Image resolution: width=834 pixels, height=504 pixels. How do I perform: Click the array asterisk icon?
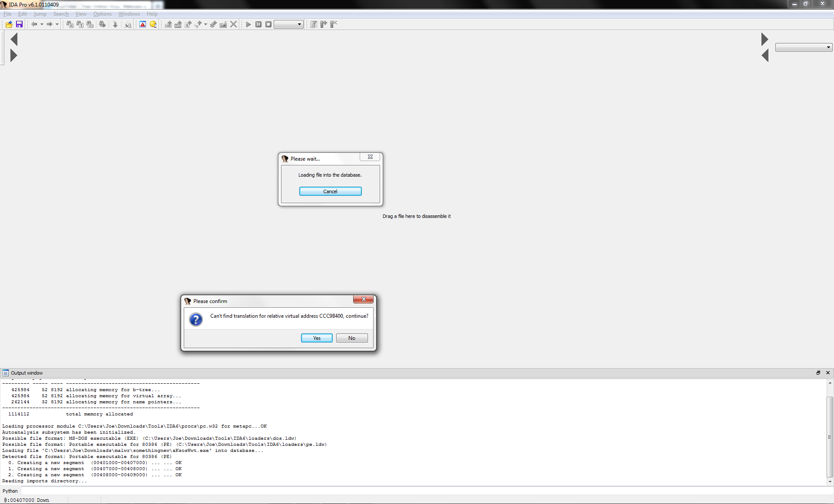click(x=213, y=24)
